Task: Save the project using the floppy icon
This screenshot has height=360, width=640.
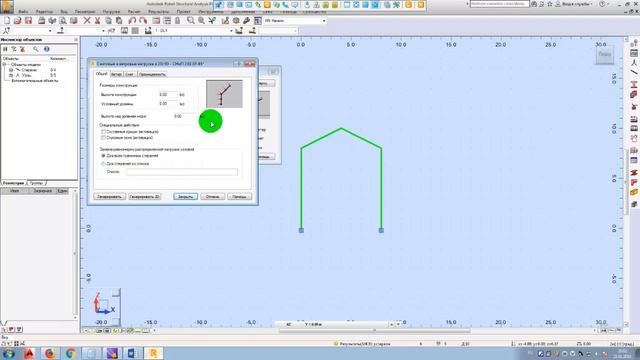Action: click(x=28, y=20)
